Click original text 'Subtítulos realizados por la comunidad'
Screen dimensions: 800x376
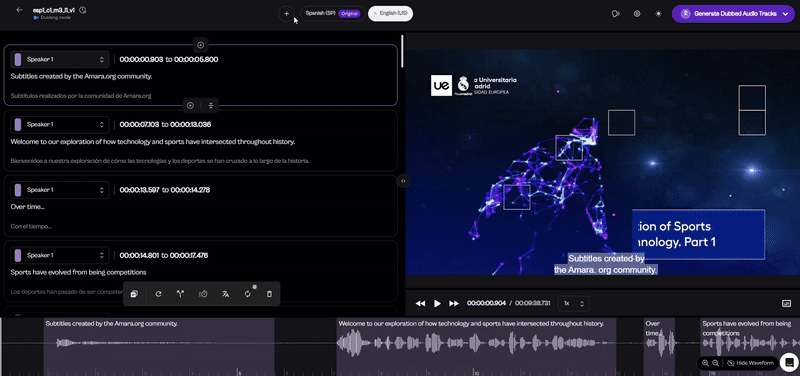coord(81,95)
